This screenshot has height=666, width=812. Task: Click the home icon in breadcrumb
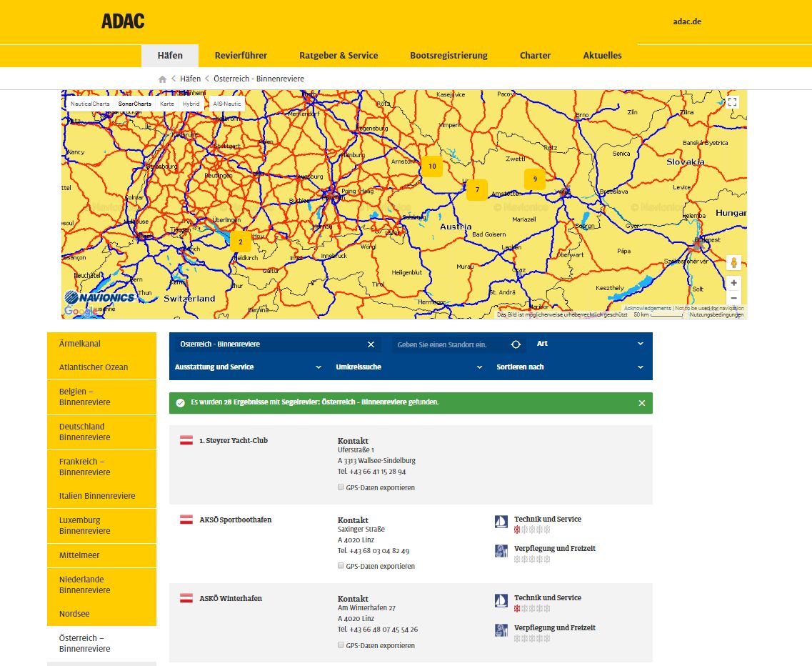163,79
